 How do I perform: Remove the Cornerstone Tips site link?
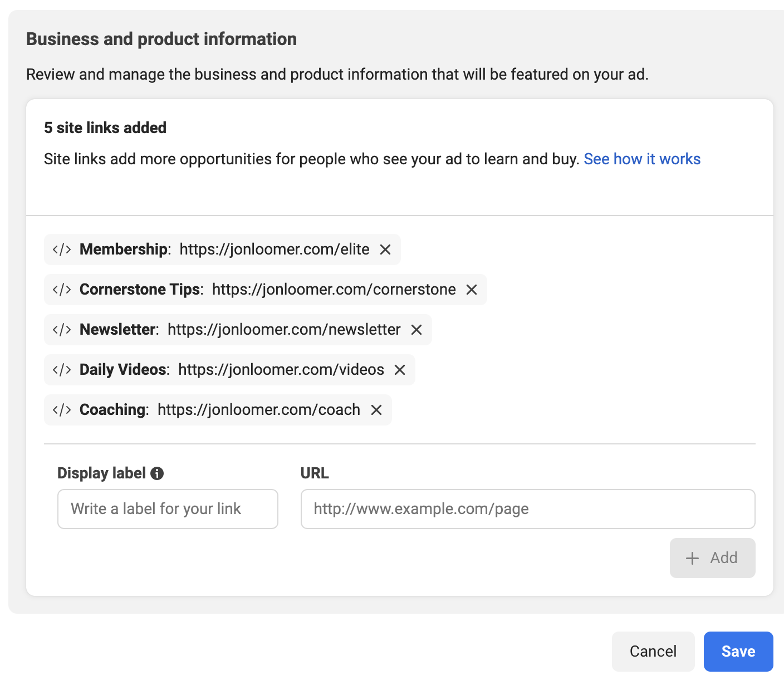pos(472,290)
